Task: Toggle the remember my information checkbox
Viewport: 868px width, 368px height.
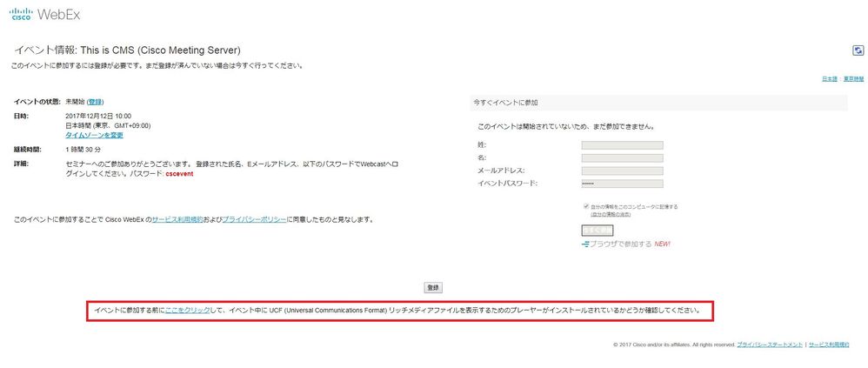Action: click(x=586, y=206)
